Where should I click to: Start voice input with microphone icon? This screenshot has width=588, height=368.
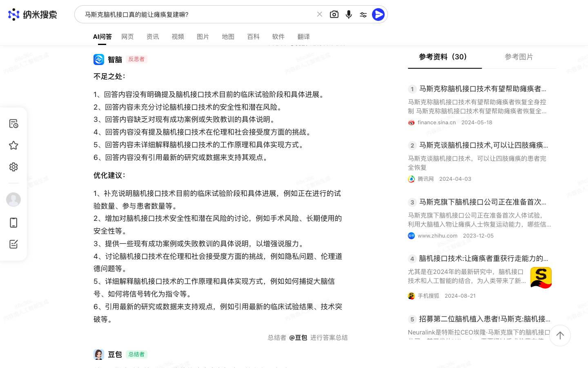pos(349,14)
